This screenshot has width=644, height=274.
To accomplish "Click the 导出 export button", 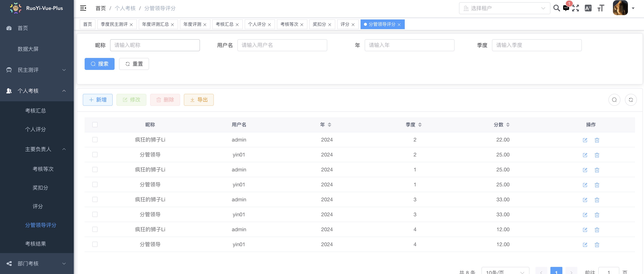I will click(199, 100).
